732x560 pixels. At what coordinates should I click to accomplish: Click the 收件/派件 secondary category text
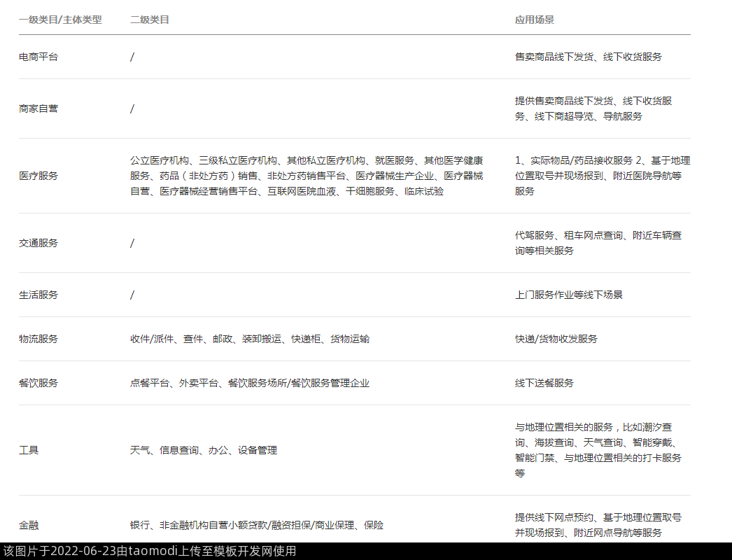[x=152, y=339]
